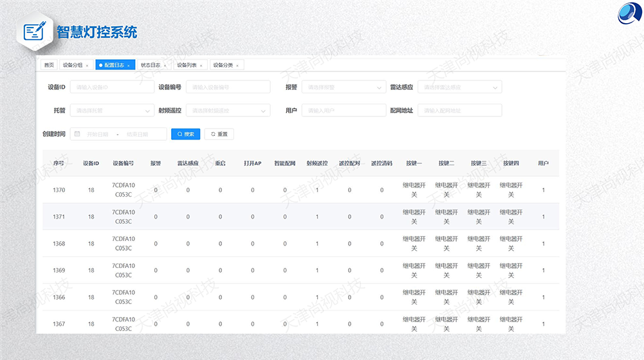
Task: Close the 设备分组 tab
Action: point(87,66)
